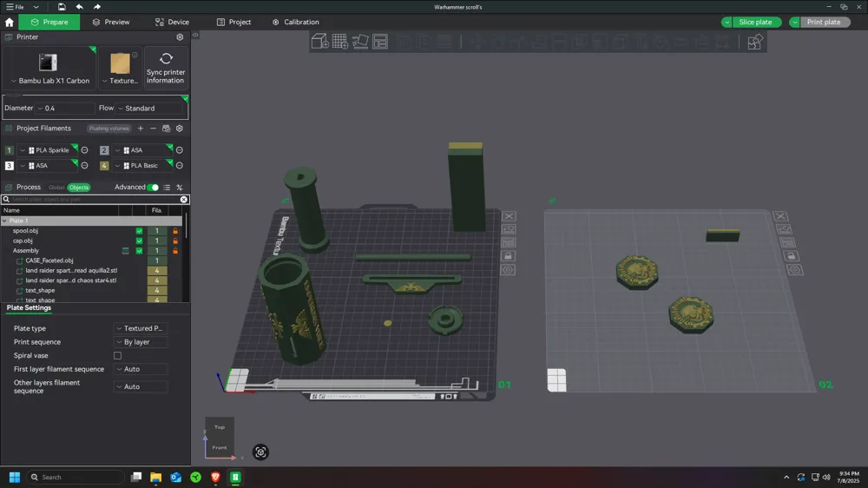The image size is (868, 488).
Task: Switch to the Device tab
Action: click(172, 23)
